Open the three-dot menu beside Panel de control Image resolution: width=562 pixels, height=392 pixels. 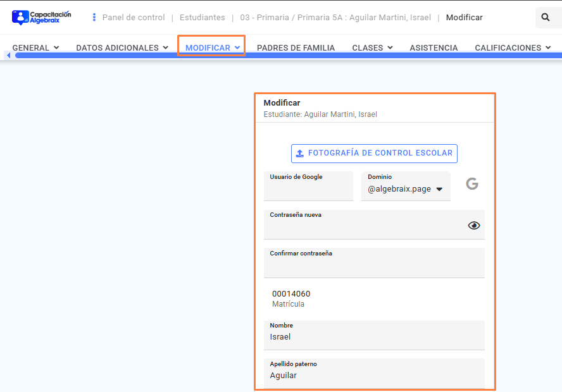pos(94,17)
